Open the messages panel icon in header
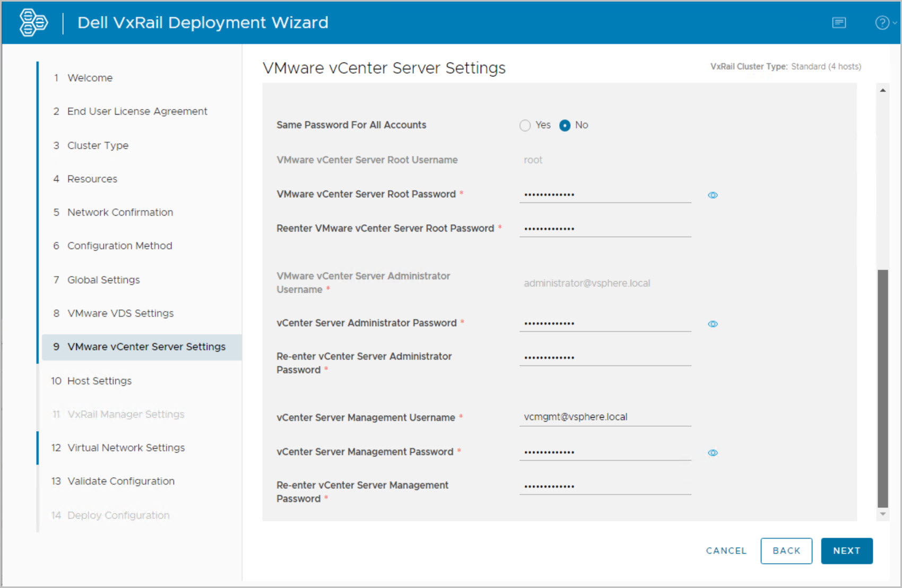The height and width of the screenshot is (588, 902). [x=839, y=22]
